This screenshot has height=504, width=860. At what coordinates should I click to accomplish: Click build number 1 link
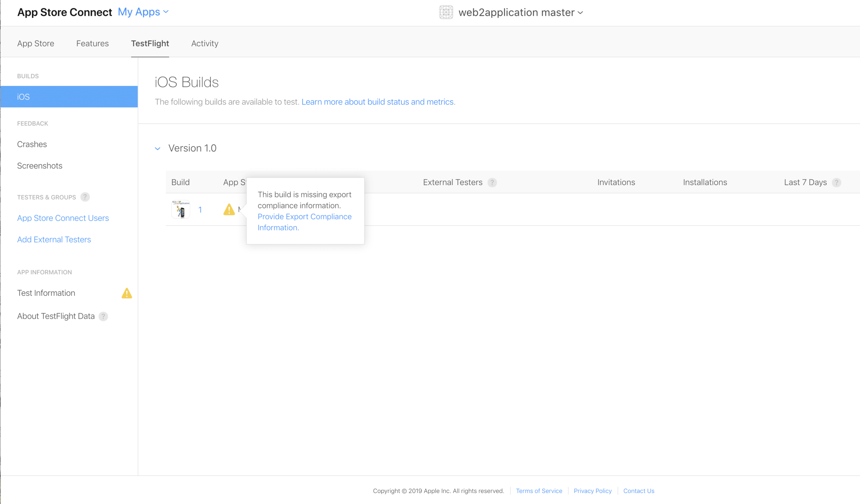[x=200, y=210]
